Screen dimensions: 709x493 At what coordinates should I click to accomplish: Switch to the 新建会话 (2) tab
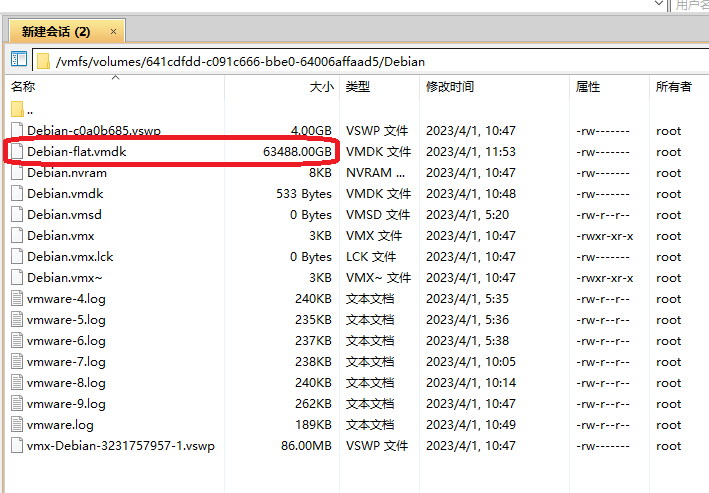(x=67, y=31)
